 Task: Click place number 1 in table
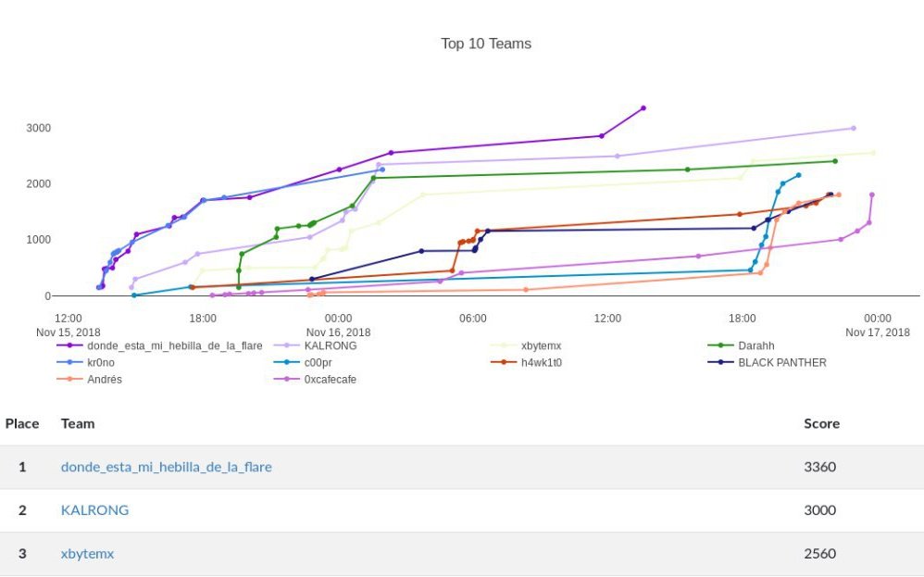[22, 467]
